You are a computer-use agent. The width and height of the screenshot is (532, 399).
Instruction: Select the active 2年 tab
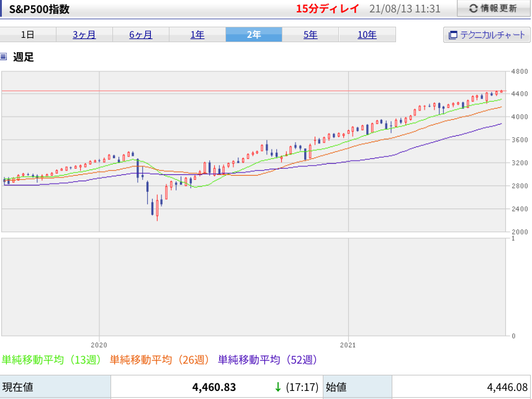pyautogui.click(x=254, y=35)
